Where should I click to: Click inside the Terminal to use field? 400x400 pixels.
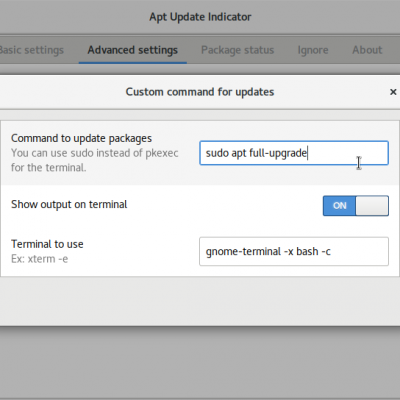click(x=294, y=251)
